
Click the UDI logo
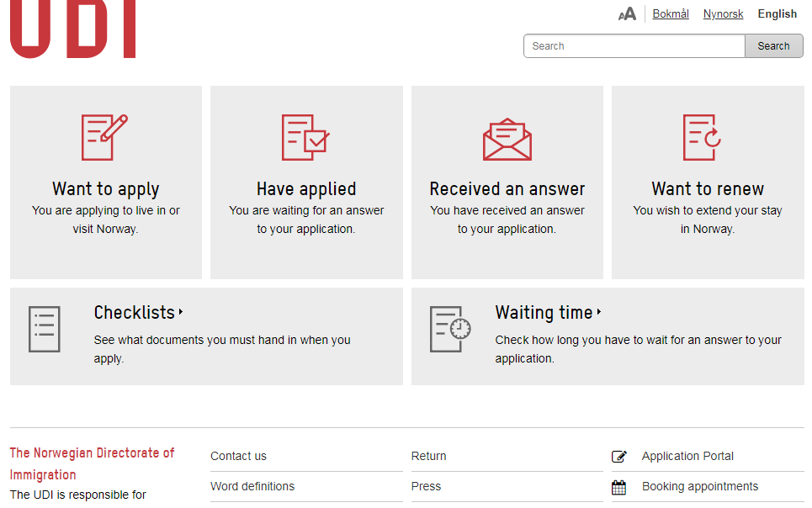(x=72, y=29)
